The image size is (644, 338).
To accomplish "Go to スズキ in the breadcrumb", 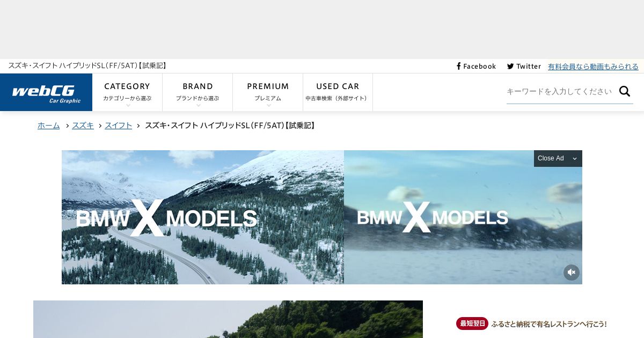I will click(83, 126).
